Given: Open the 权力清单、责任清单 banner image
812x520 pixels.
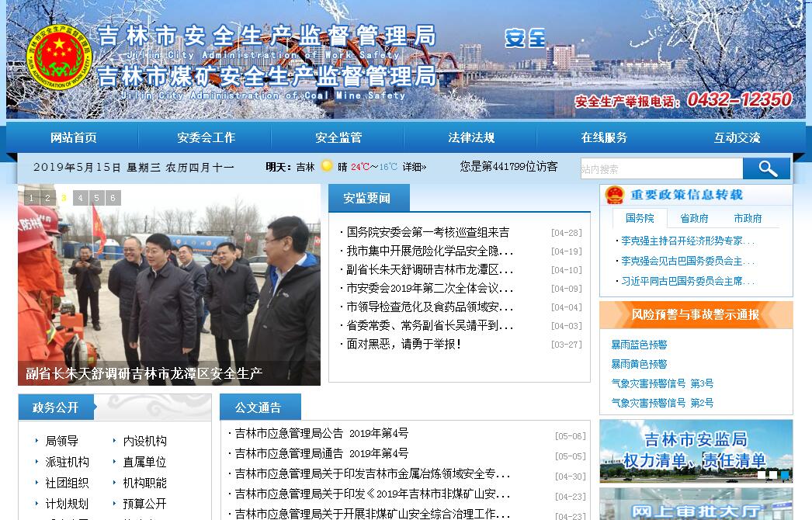Looking at the screenshot, I should pos(696,451).
